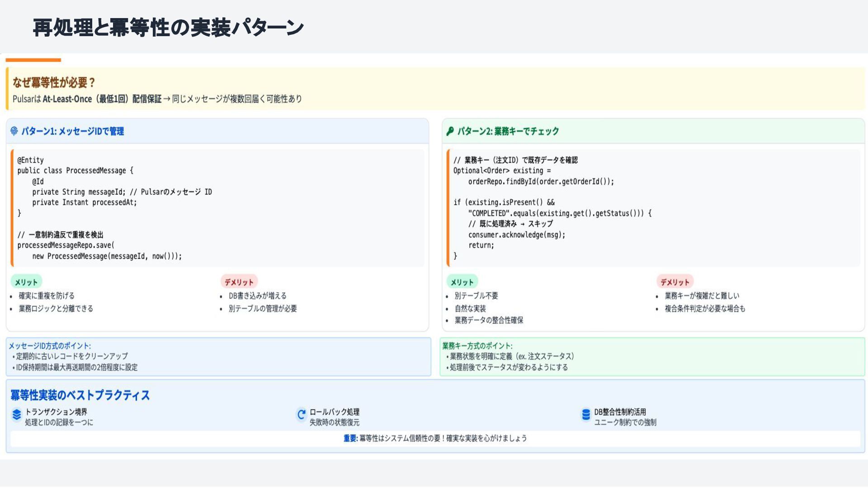Click the 重要 notice at the bottom
This screenshot has width=868, height=488.
(x=435, y=438)
